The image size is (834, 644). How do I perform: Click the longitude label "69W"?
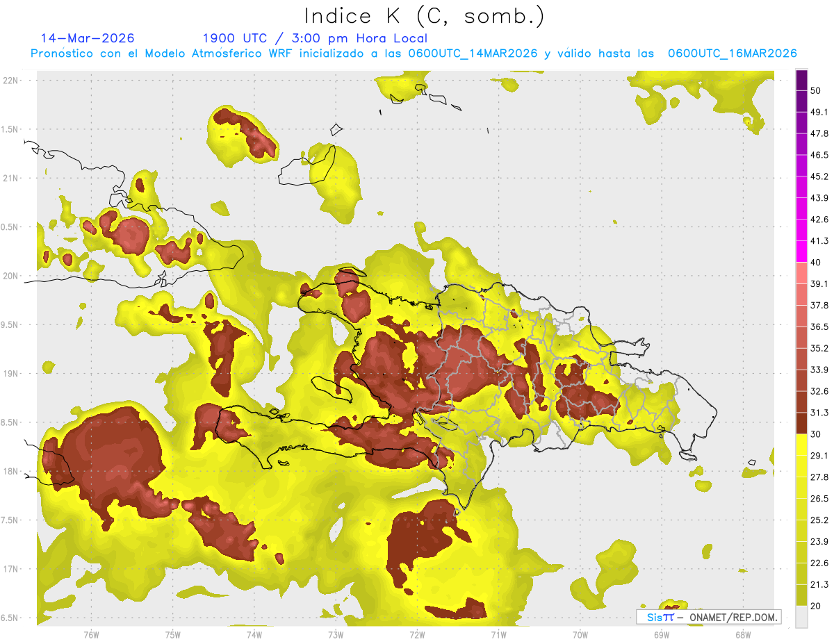coord(662,635)
